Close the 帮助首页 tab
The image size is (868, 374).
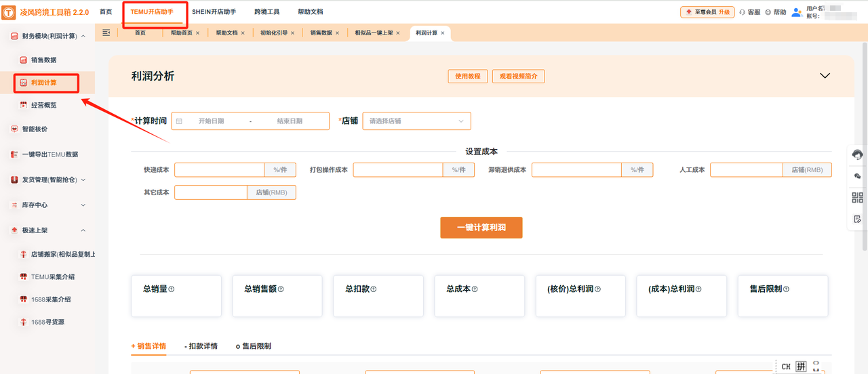tap(197, 33)
